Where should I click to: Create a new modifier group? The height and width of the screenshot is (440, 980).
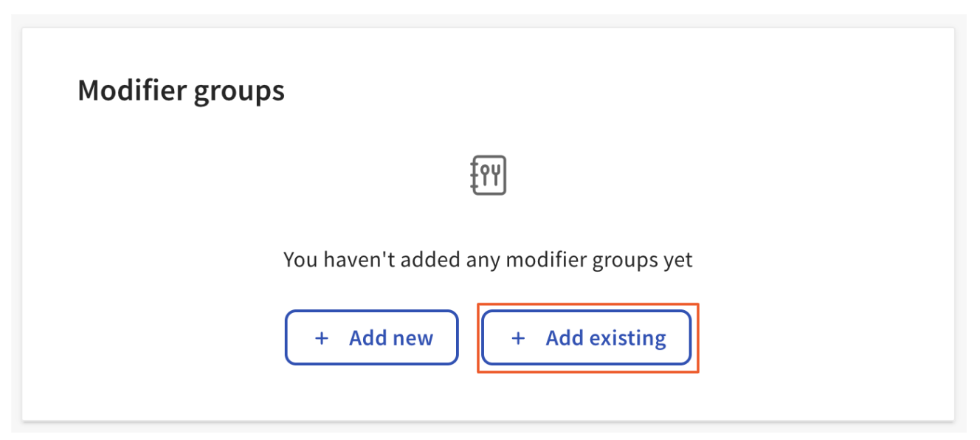pos(372,338)
